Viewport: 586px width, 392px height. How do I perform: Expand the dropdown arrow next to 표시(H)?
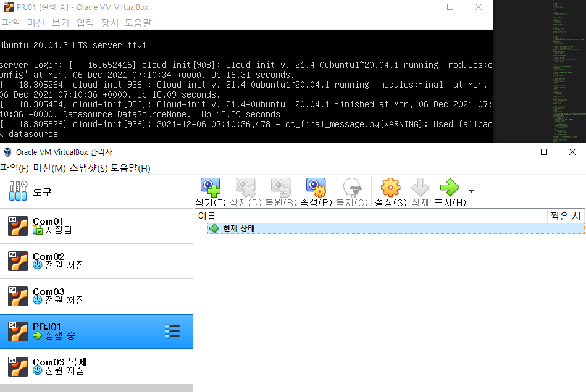pos(471,191)
